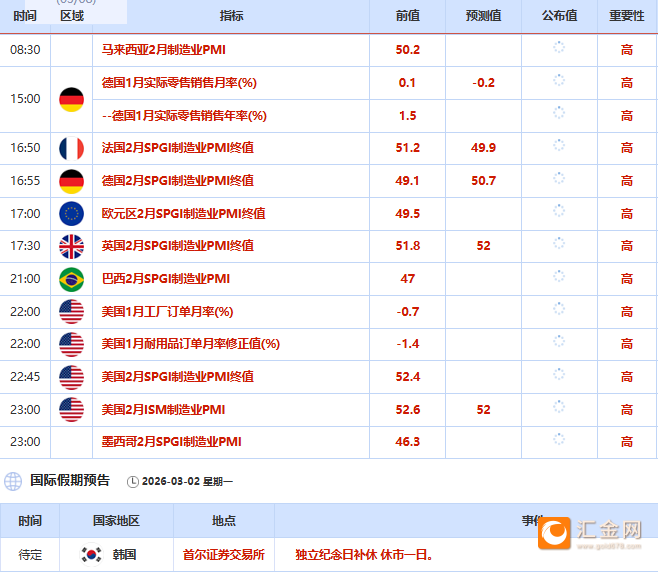Click the 预测值 column header
The image size is (658, 572).
coord(483,16)
